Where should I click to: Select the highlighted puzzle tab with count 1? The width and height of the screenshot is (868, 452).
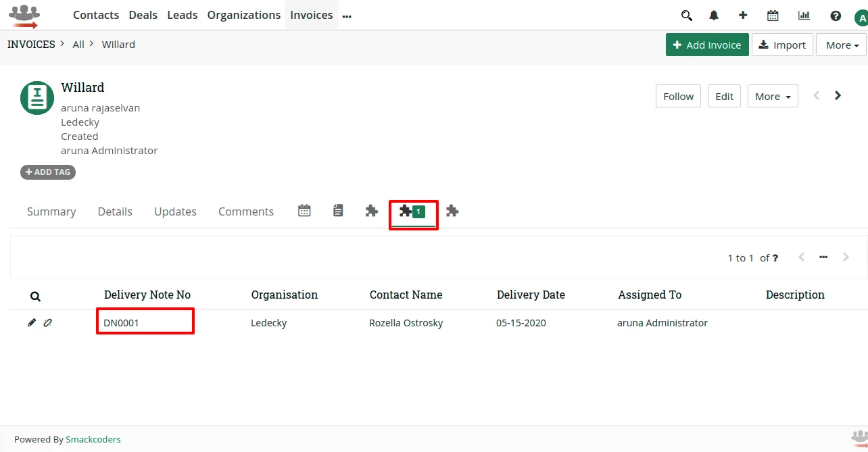pos(413,210)
